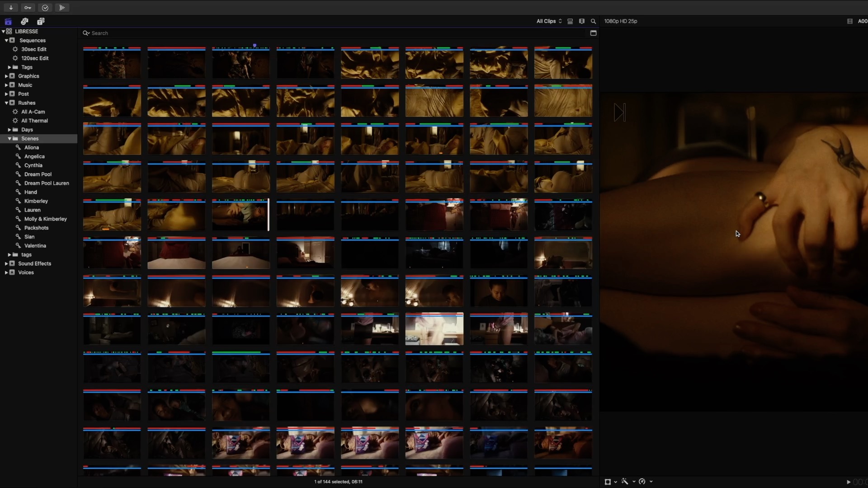
Task: Select the Dream Pool keyword collection
Action: click(38, 174)
